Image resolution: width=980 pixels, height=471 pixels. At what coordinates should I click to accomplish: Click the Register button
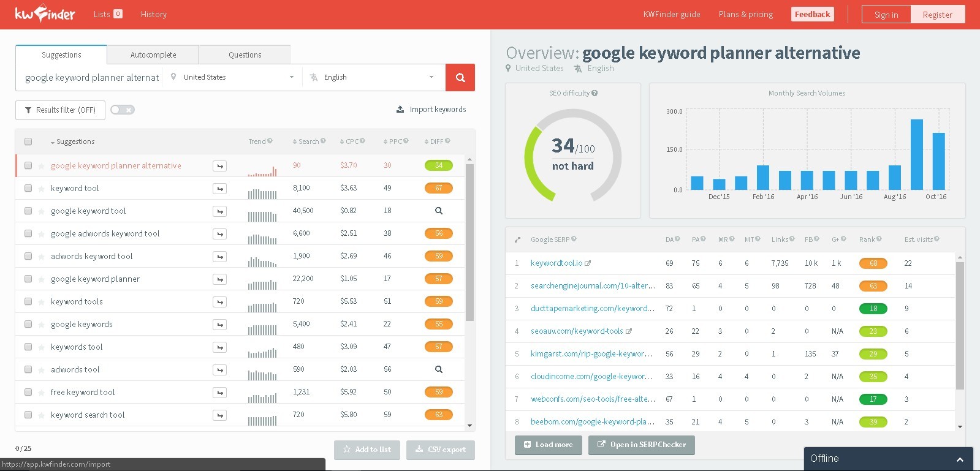point(938,15)
